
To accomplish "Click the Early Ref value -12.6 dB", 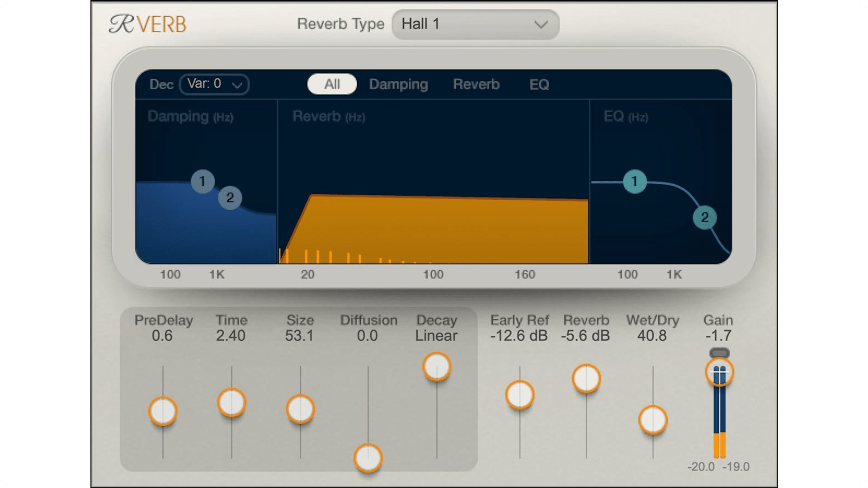I will pos(519,336).
